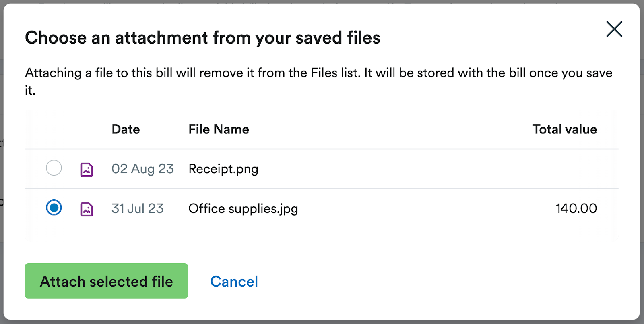
Task: Select the Receipt.png file name
Action: click(x=223, y=169)
